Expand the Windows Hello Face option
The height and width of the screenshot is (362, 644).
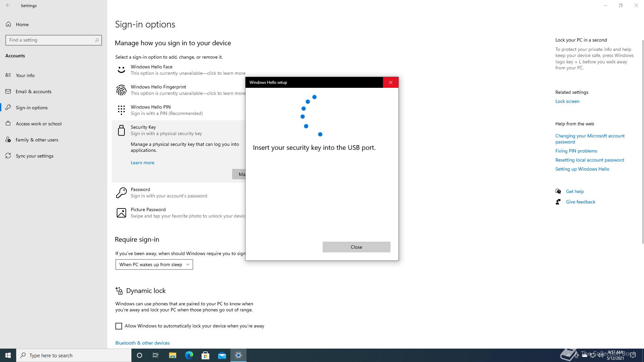[179, 70]
